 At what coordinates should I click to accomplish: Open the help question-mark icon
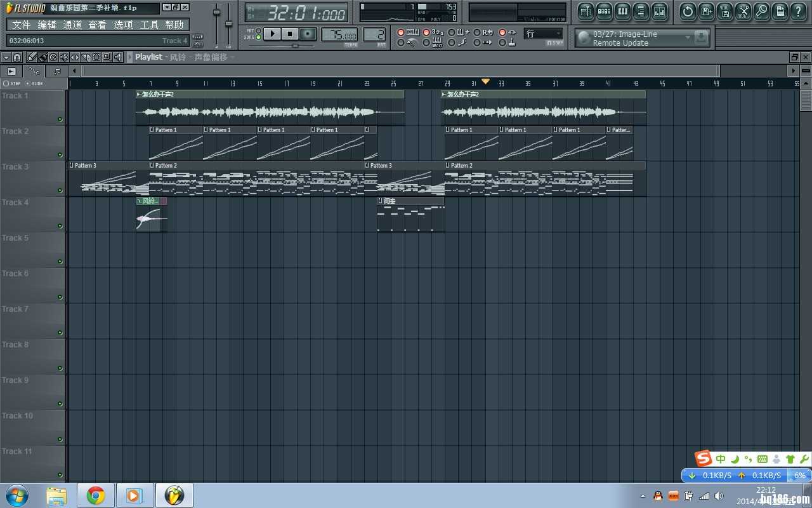click(x=799, y=11)
